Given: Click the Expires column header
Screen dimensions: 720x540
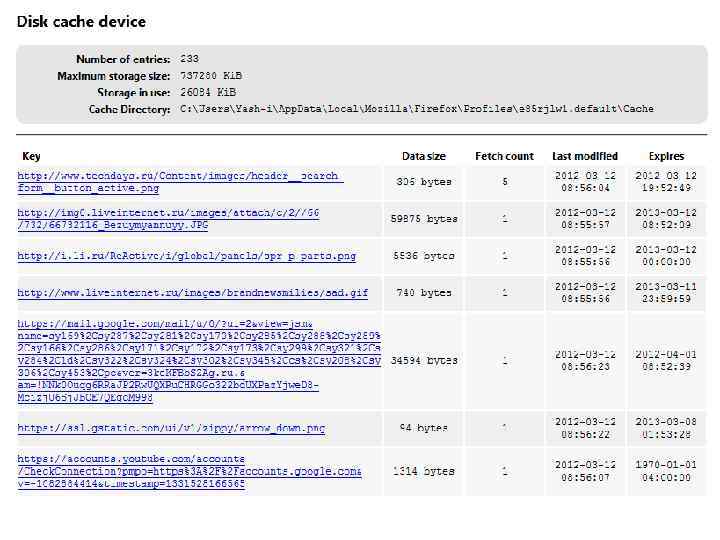Looking at the screenshot, I should point(666,156).
